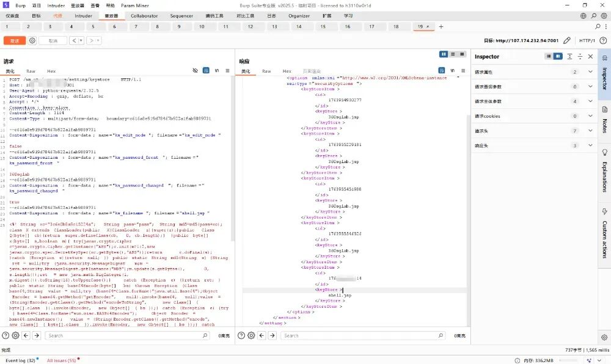The image size is (611, 364).
Task: Open the back-history dropdown arrow
Action: click(x=81, y=40)
